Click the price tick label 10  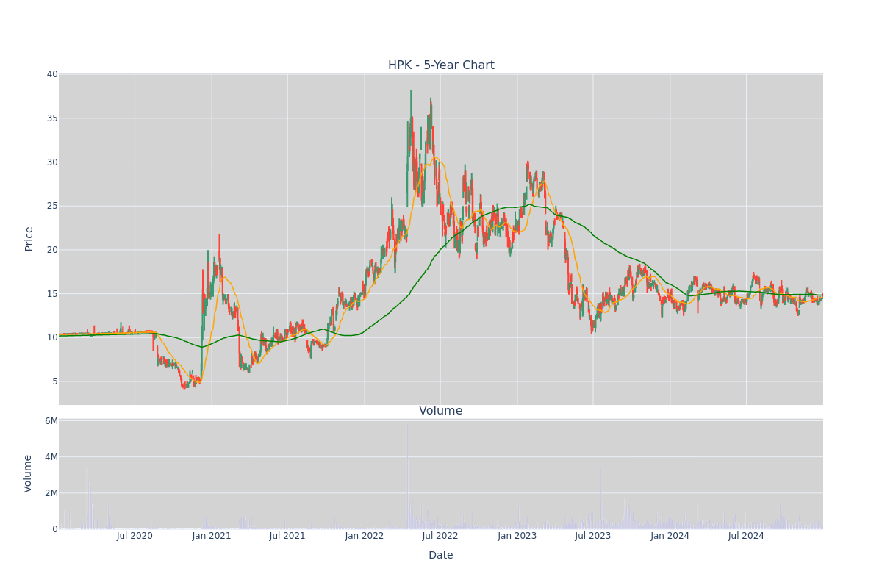(52, 337)
